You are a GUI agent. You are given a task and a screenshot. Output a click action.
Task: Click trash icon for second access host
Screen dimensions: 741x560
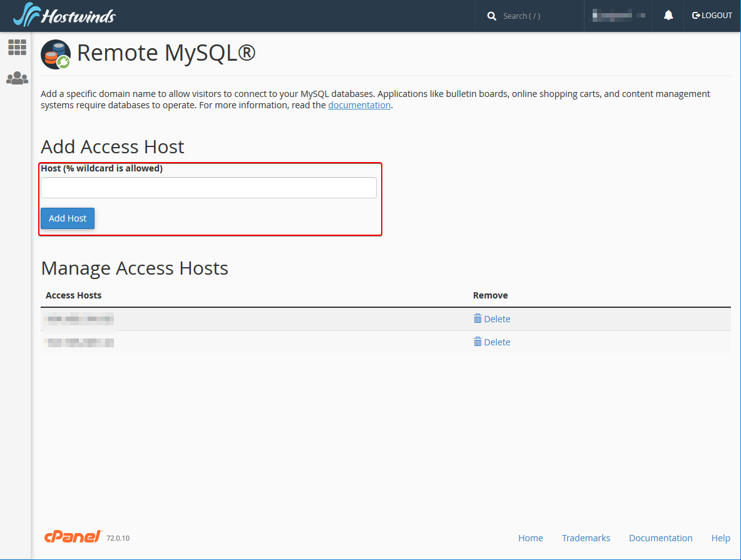click(478, 342)
